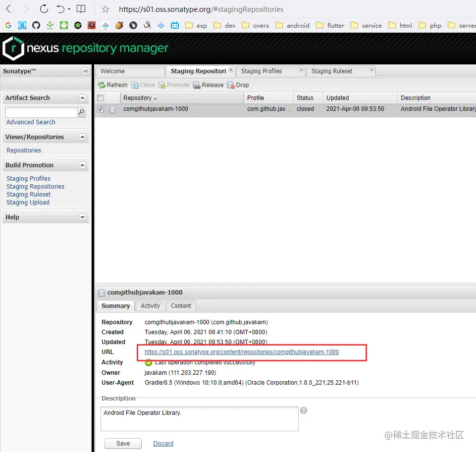The height and width of the screenshot is (452, 476).
Task: Click the Promote toolbar button
Action: [x=174, y=85]
